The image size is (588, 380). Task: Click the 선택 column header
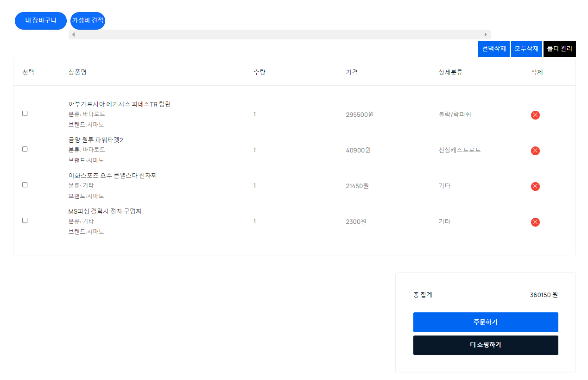click(28, 72)
